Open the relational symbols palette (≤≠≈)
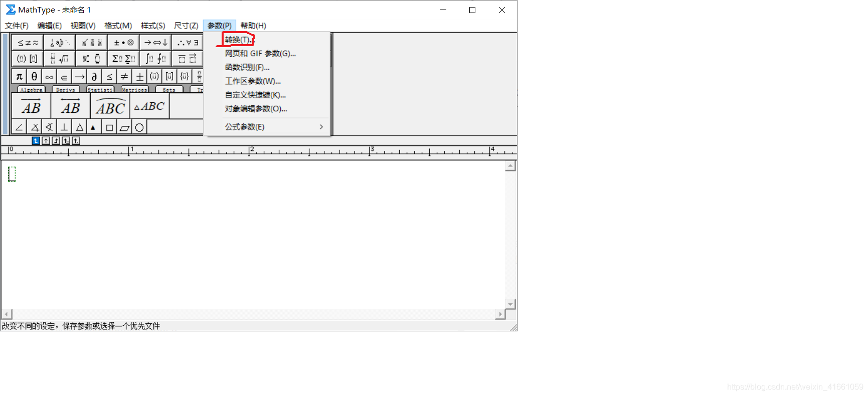The image size is (868, 396). tap(28, 43)
